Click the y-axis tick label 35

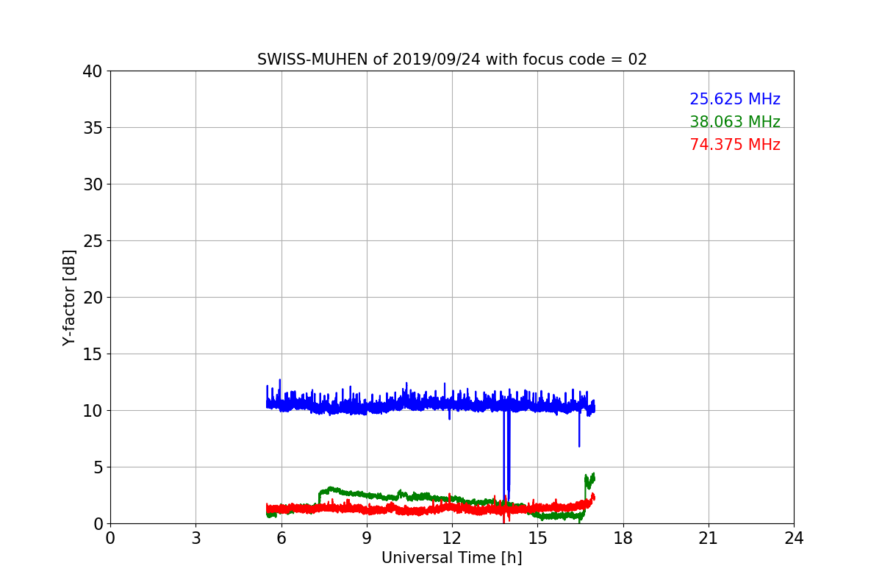(x=92, y=128)
